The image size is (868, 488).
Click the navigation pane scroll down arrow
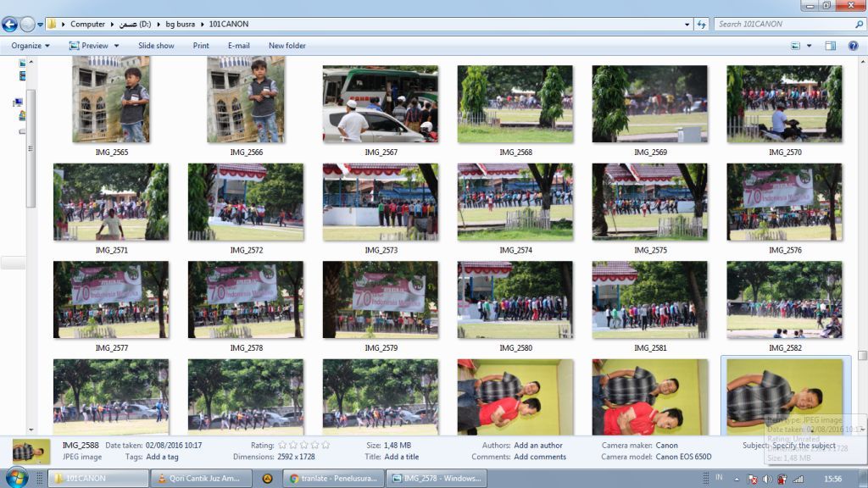click(x=31, y=430)
